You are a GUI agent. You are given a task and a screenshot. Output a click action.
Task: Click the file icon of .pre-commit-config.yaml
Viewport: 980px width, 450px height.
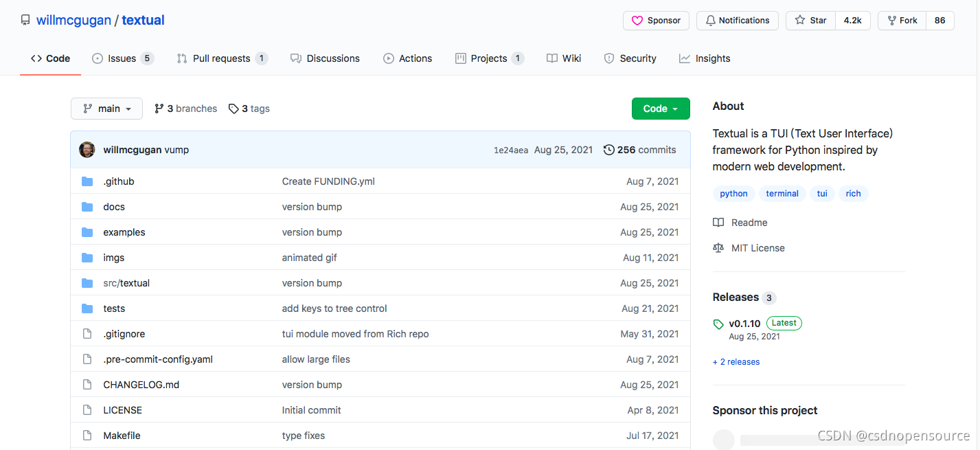(x=87, y=359)
